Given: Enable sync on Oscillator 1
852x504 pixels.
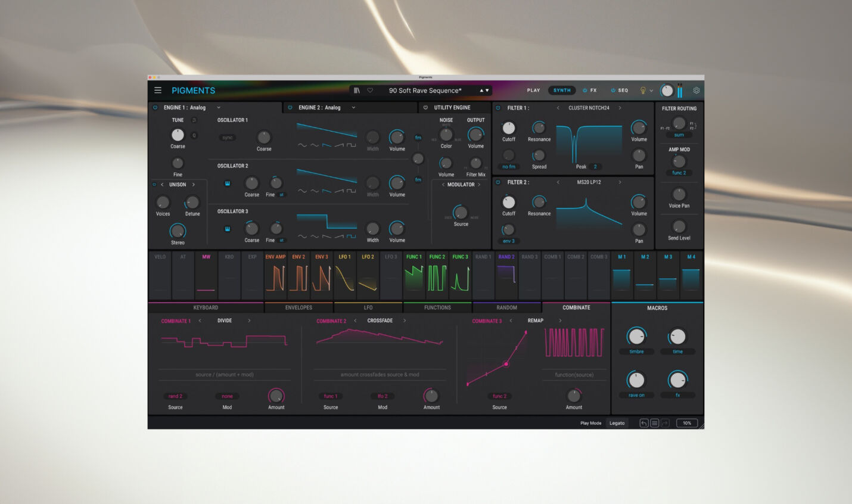Looking at the screenshot, I should click(x=226, y=137).
